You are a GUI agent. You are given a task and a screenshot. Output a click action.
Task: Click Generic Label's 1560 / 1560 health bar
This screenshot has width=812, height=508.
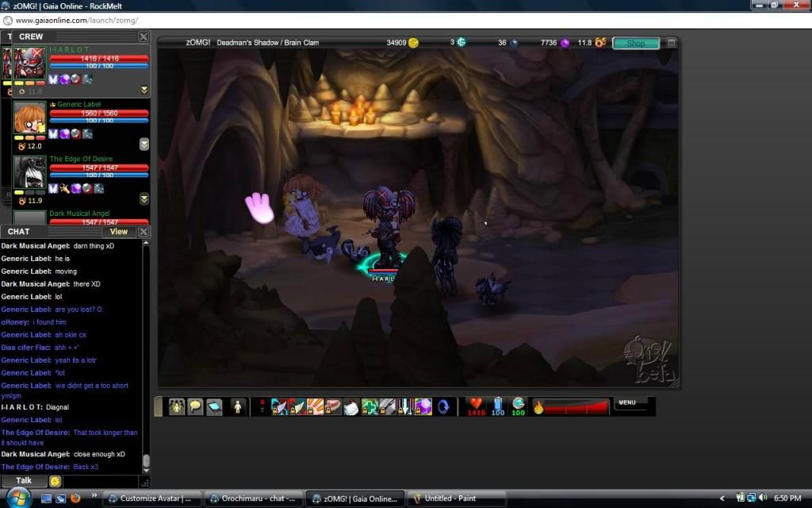click(99, 113)
